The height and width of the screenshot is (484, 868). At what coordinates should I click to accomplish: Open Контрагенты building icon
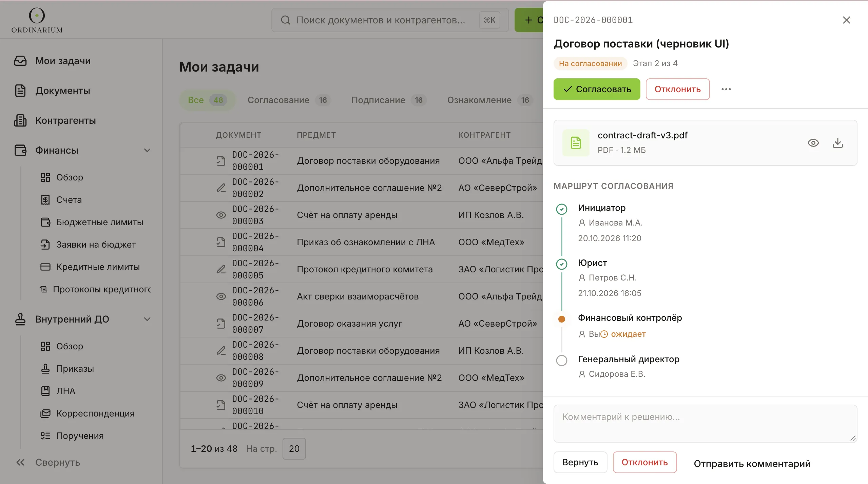coord(20,120)
